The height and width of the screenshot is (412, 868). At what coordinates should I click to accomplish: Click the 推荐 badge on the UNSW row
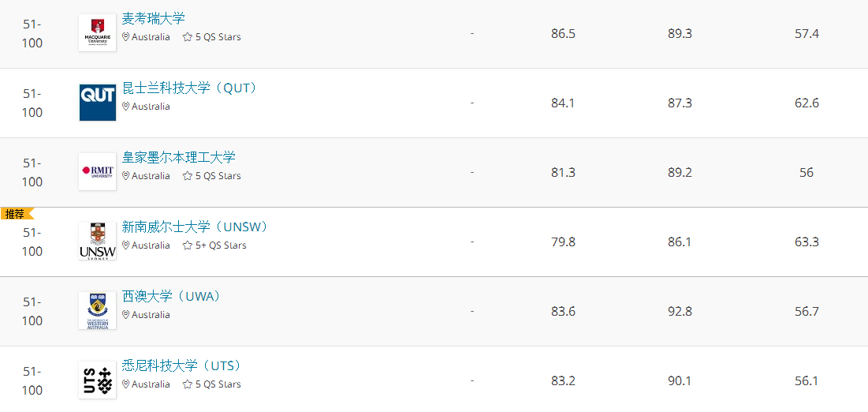pos(17,213)
